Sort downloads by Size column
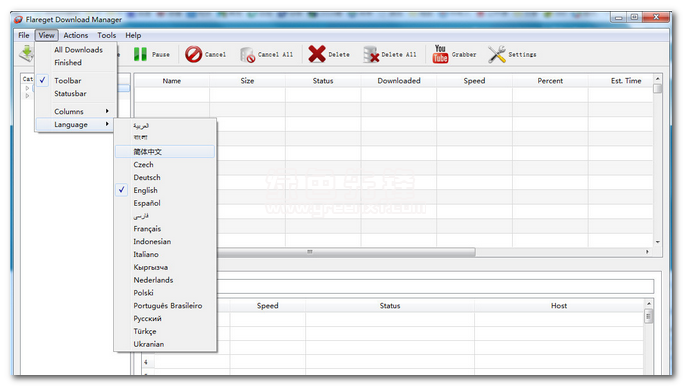Image resolution: width=683 pixels, height=386 pixels. (247, 81)
